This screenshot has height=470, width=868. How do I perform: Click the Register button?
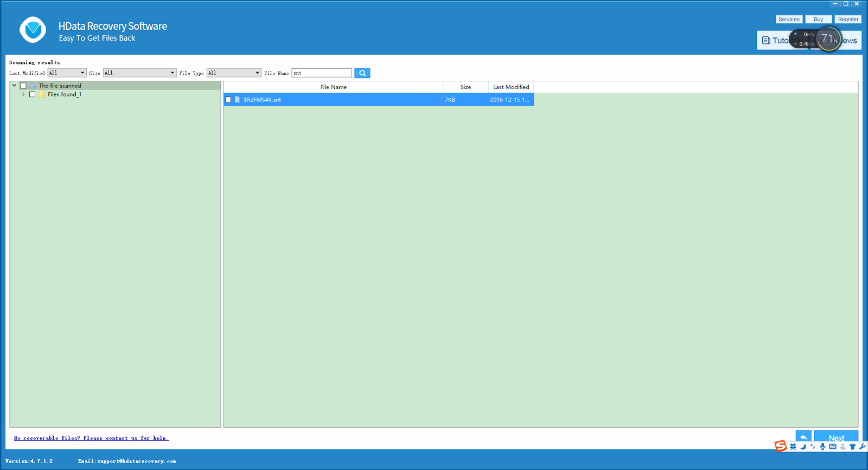(848, 20)
